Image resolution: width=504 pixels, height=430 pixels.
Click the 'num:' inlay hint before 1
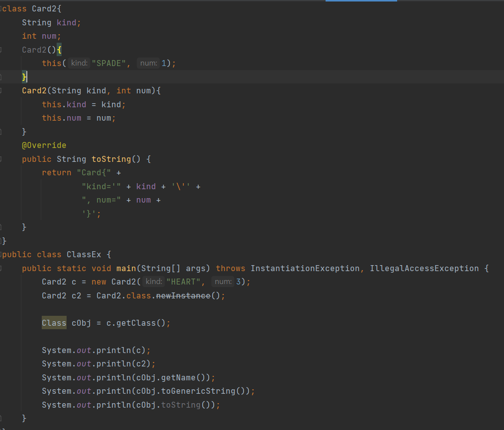(x=149, y=63)
